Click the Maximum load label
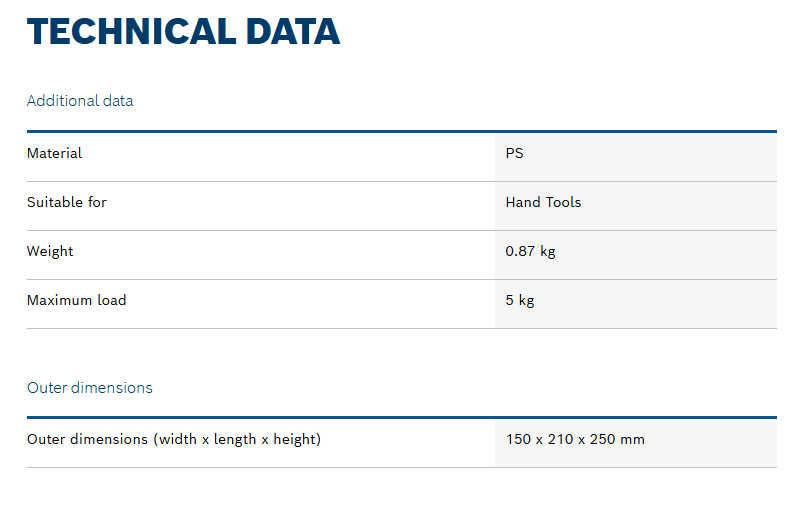The image size is (806, 507). 77,300
